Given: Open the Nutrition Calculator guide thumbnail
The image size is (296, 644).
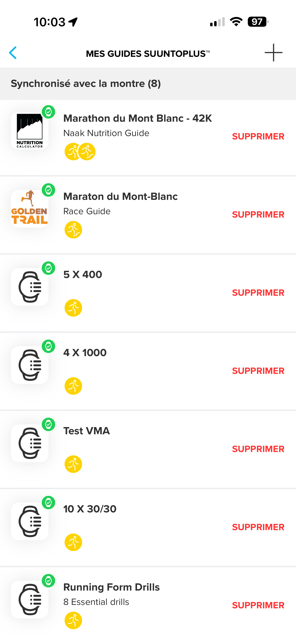Looking at the screenshot, I should click(x=29, y=130).
